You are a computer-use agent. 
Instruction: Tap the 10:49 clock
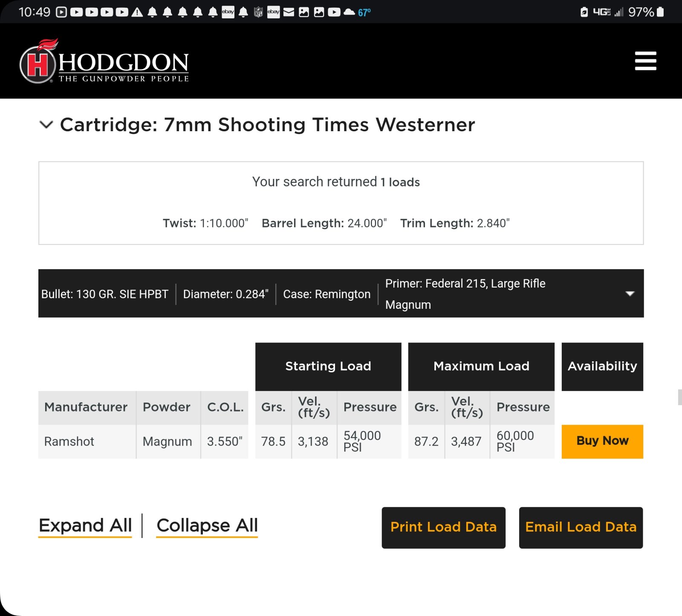(35, 12)
